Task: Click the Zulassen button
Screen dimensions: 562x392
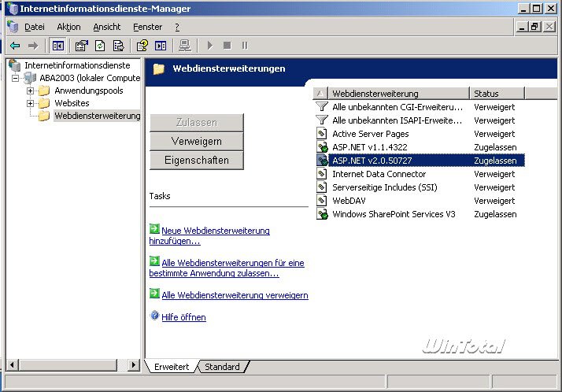Action: (197, 123)
